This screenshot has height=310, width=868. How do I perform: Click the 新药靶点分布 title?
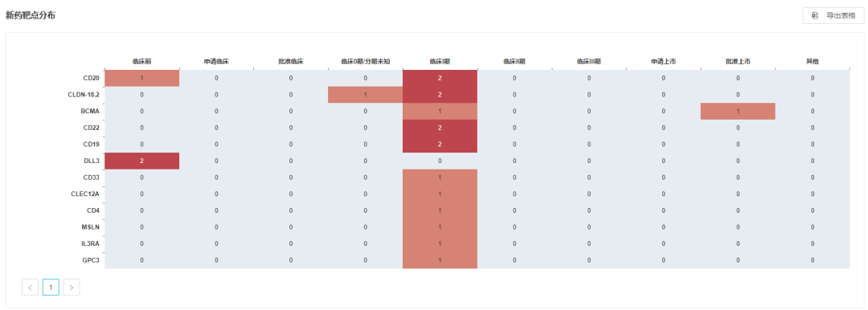point(30,15)
